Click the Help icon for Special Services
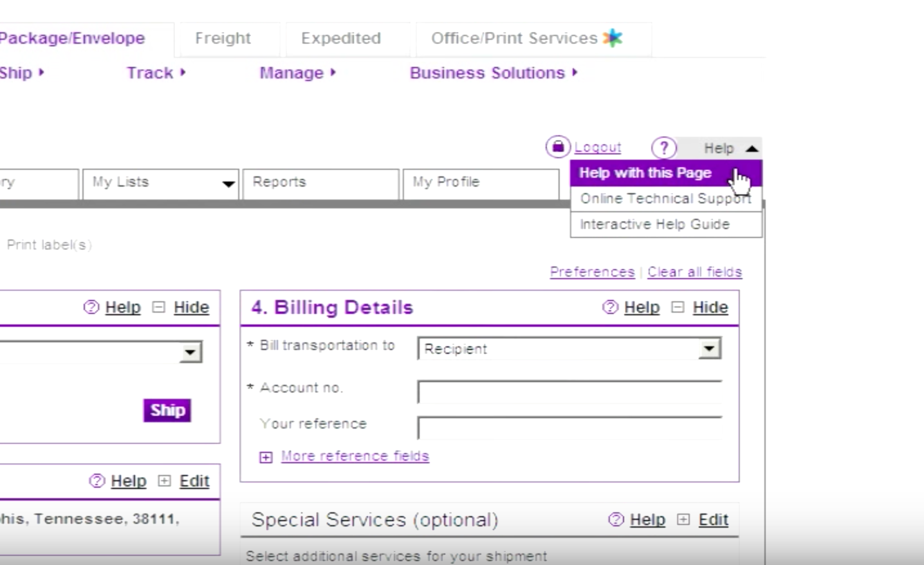 [615, 520]
